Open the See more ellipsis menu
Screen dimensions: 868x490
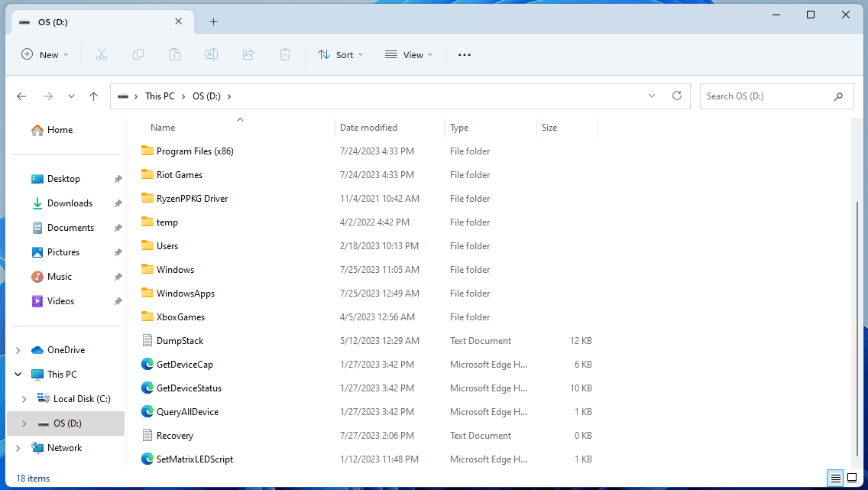(x=465, y=55)
